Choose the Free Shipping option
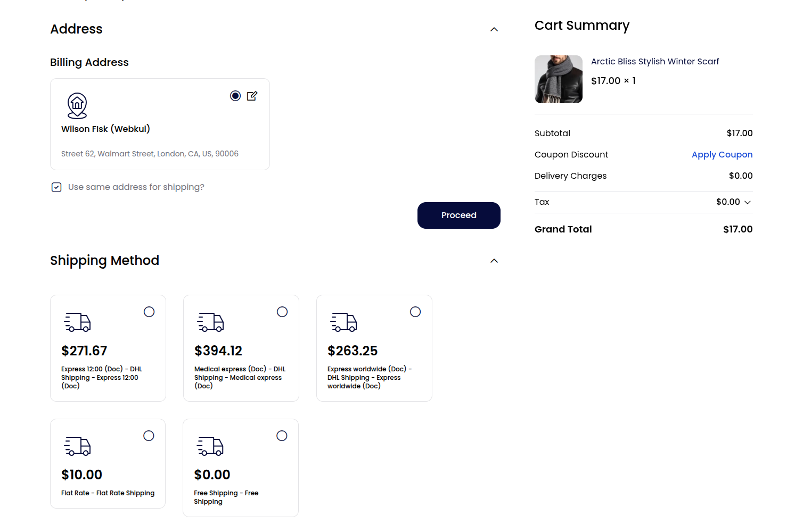Viewport: 803px width, 532px height. click(x=282, y=435)
